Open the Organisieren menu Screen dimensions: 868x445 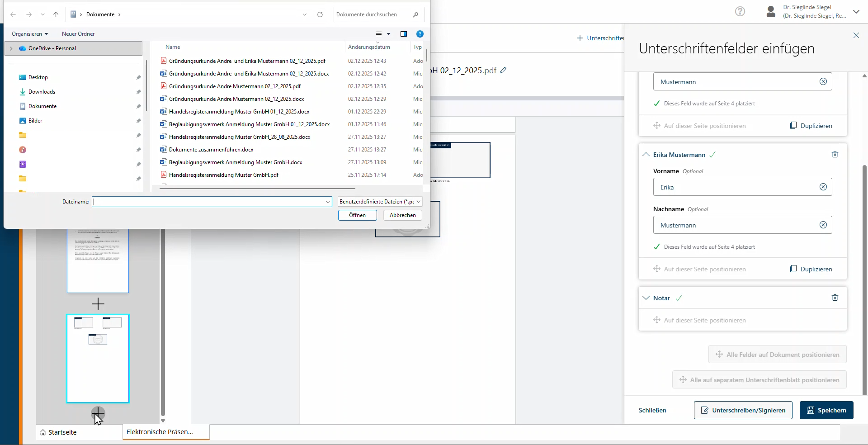(x=29, y=34)
